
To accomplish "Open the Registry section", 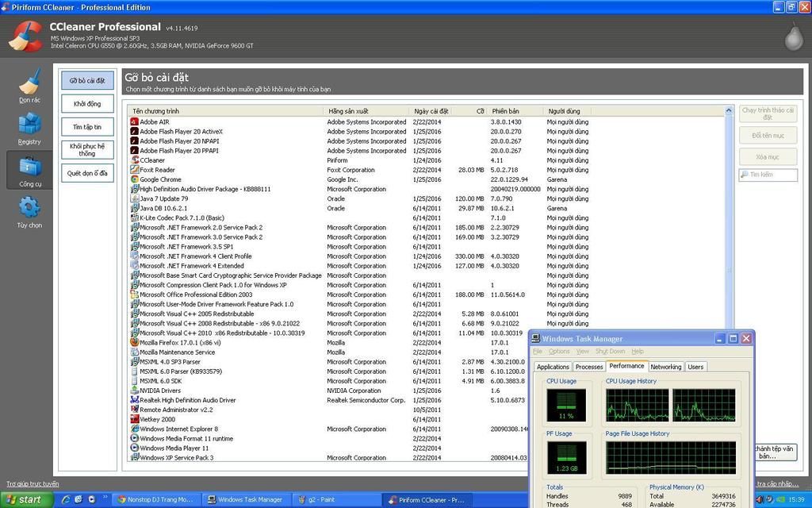I will click(29, 129).
